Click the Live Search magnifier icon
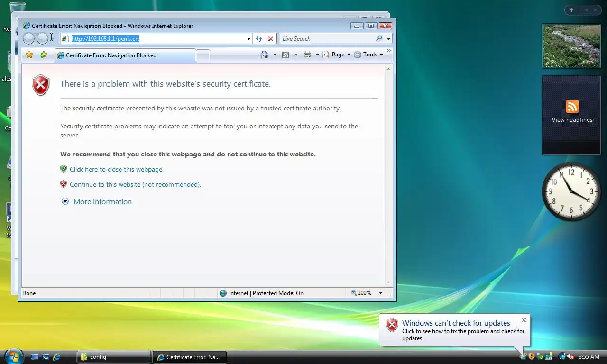This screenshot has height=364, width=607. pyautogui.click(x=379, y=39)
